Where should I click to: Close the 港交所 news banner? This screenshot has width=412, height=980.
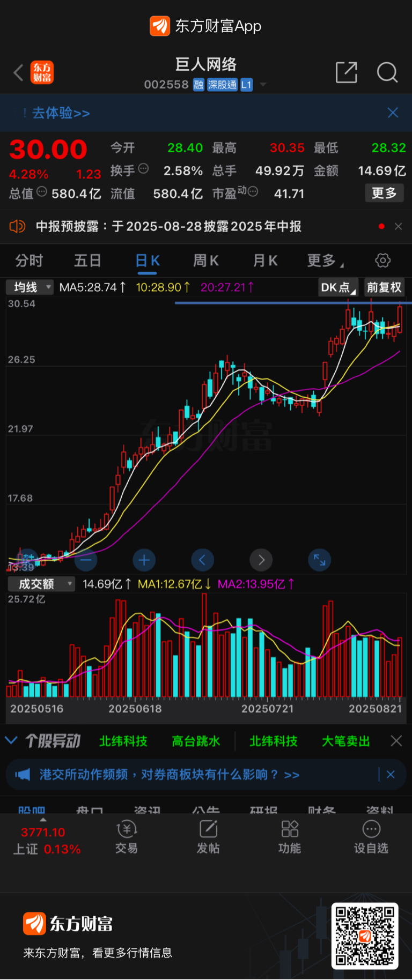(x=391, y=775)
